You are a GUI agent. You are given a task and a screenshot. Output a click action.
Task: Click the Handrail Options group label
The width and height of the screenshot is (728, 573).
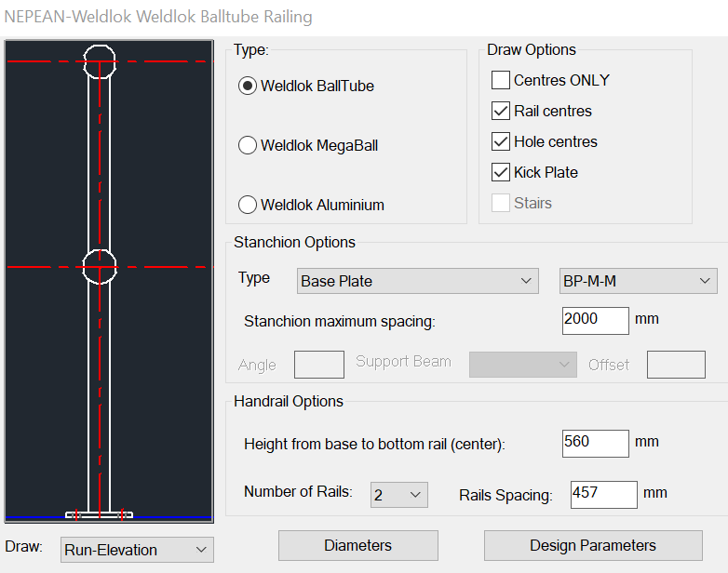tap(289, 401)
